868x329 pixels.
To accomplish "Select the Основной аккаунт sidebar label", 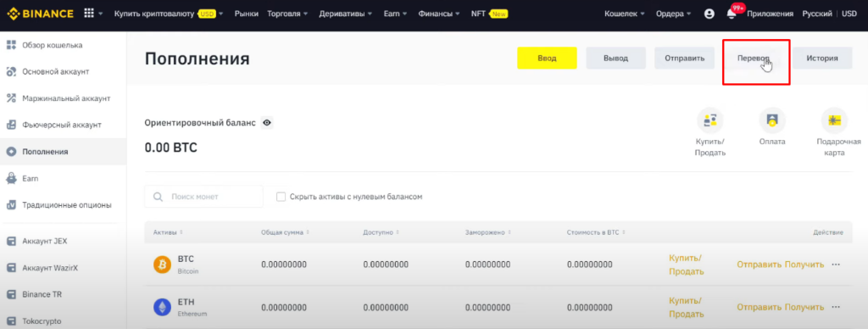I will click(x=55, y=71).
